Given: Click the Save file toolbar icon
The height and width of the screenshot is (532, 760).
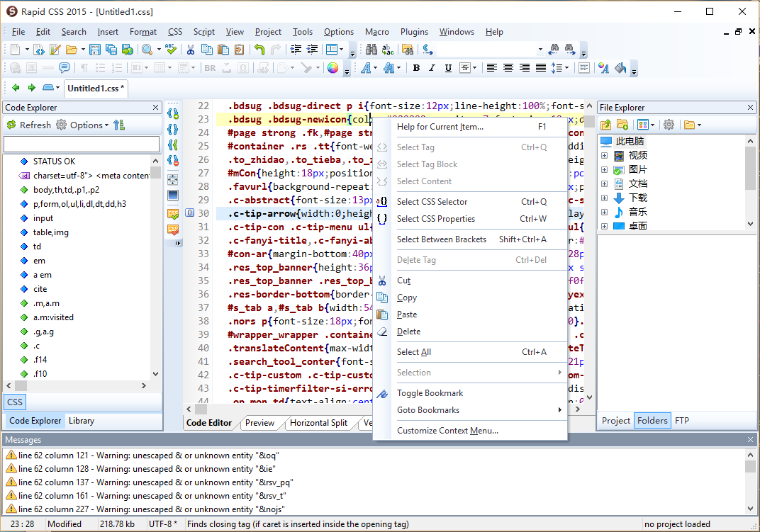Looking at the screenshot, I should pyautogui.click(x=94, y=50).
